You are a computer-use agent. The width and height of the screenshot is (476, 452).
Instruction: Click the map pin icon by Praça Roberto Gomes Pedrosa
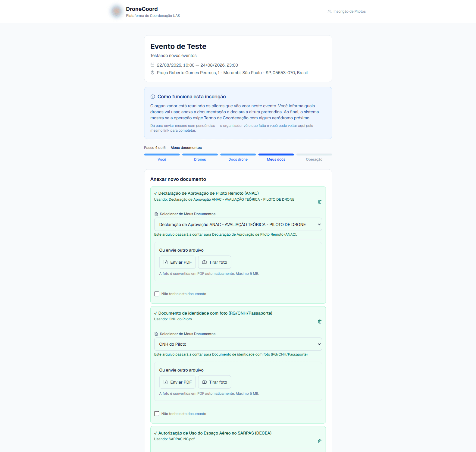pyautogui.click(x=152, y=73)
